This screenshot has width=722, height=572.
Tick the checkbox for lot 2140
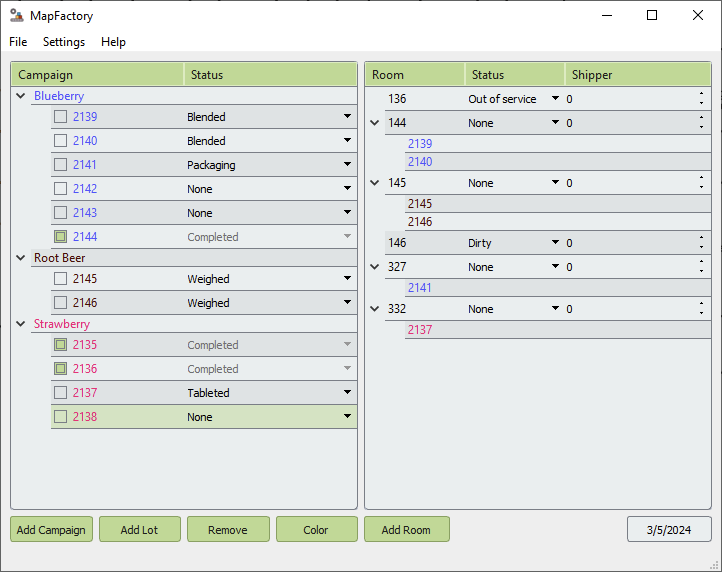coord(60,140)
